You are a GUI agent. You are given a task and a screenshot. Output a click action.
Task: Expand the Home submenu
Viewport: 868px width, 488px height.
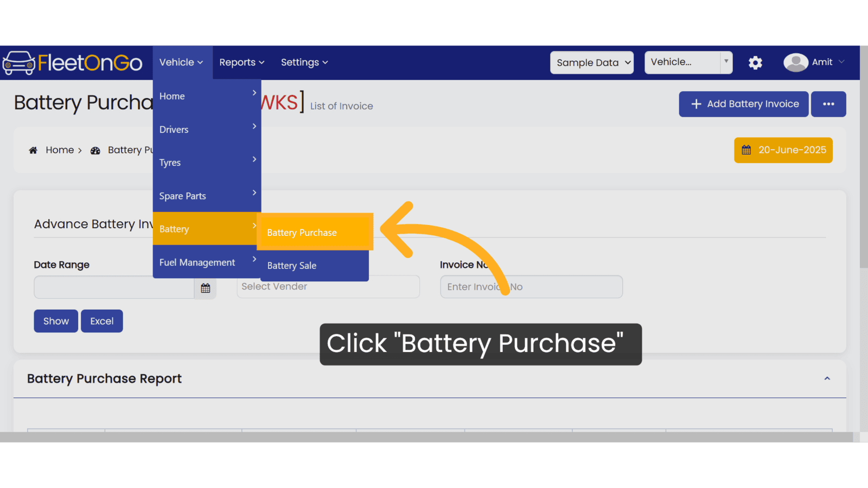pos(207,96)
